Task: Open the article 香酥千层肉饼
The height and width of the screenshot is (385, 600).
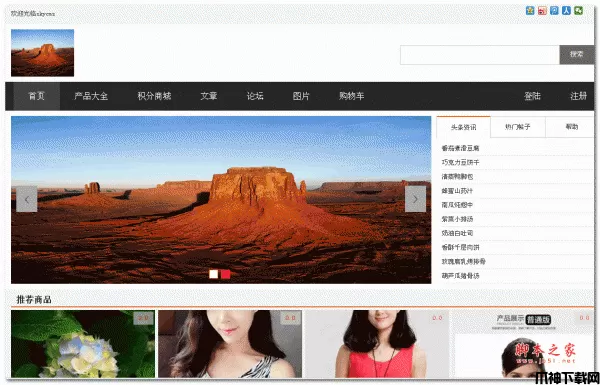Action: click(x=460, y=247)
